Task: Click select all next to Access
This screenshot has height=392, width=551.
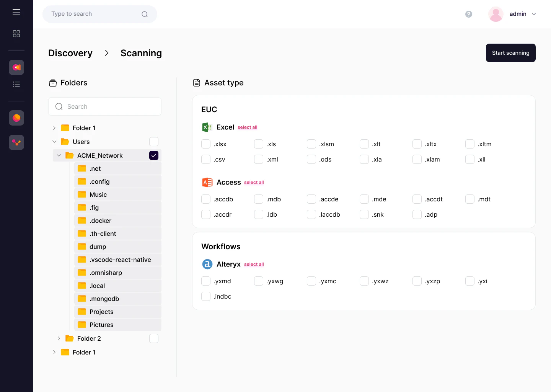Action: (x=254, y=182)
